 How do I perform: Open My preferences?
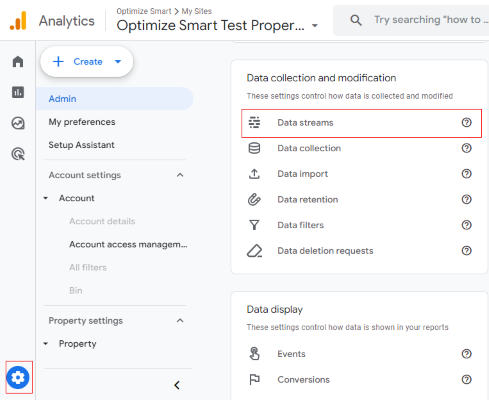[82, 122]
